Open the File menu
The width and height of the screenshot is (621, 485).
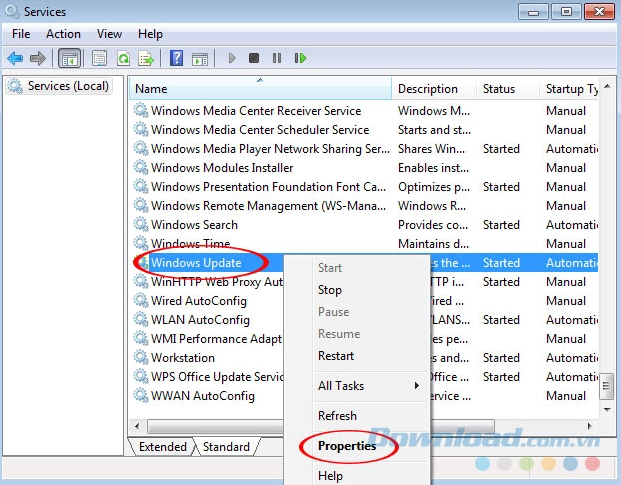pos(21,34)
